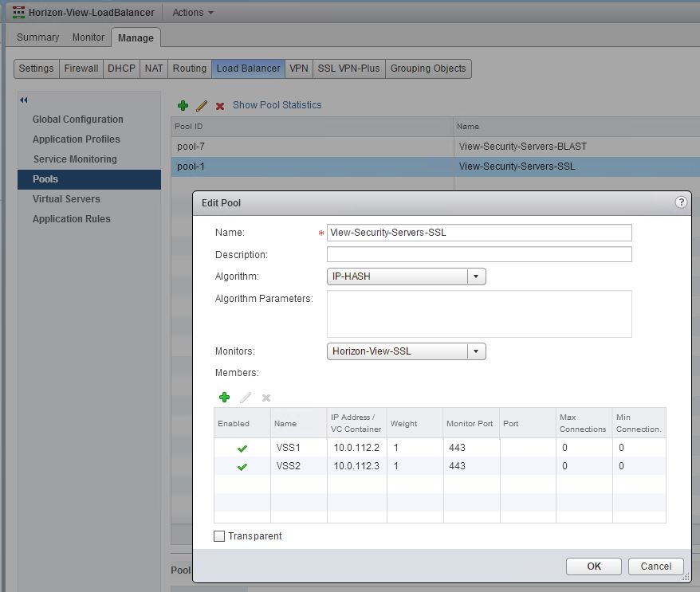Switch to the Summary tab
Viewport: 700px width, 592px height.
(x=38, y=37)
